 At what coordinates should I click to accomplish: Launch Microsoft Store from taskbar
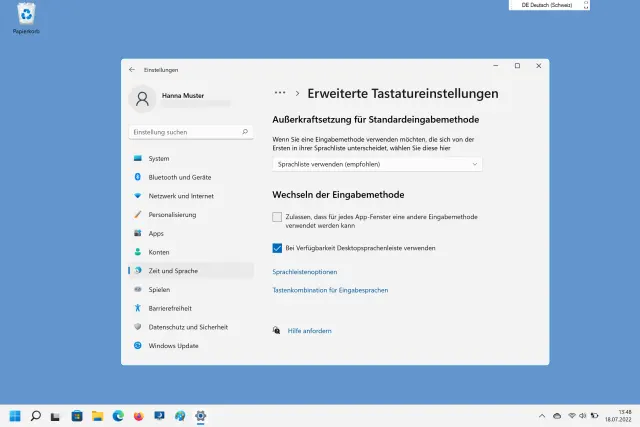pyautogui.click(x=77, y=416)
